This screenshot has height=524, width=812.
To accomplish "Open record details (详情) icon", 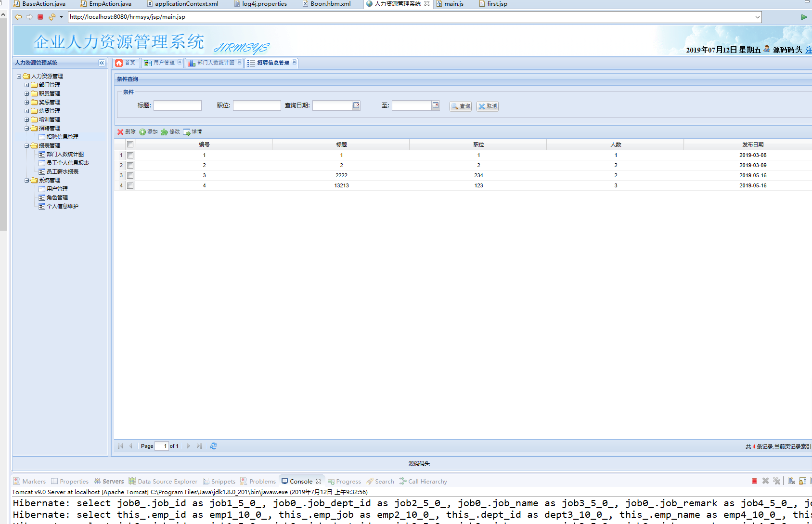I will [x=187, y=132].
